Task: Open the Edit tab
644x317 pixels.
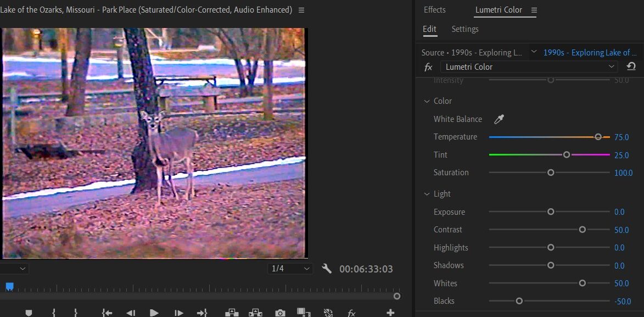Action: tap(429, 29)
